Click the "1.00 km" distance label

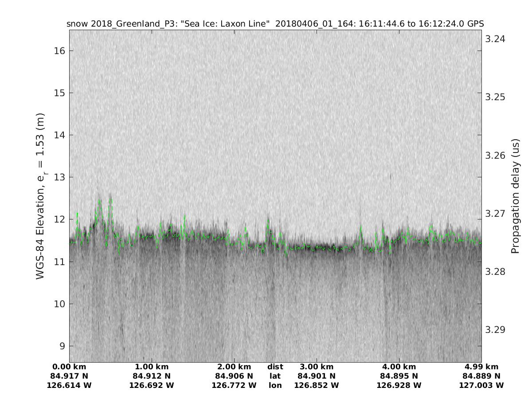tap(152, 367)
